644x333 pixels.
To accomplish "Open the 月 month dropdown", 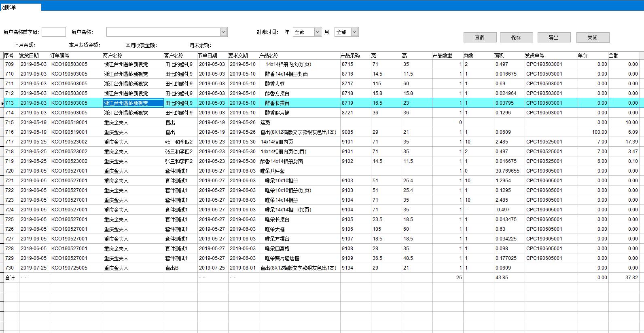I will click(354, 32).
